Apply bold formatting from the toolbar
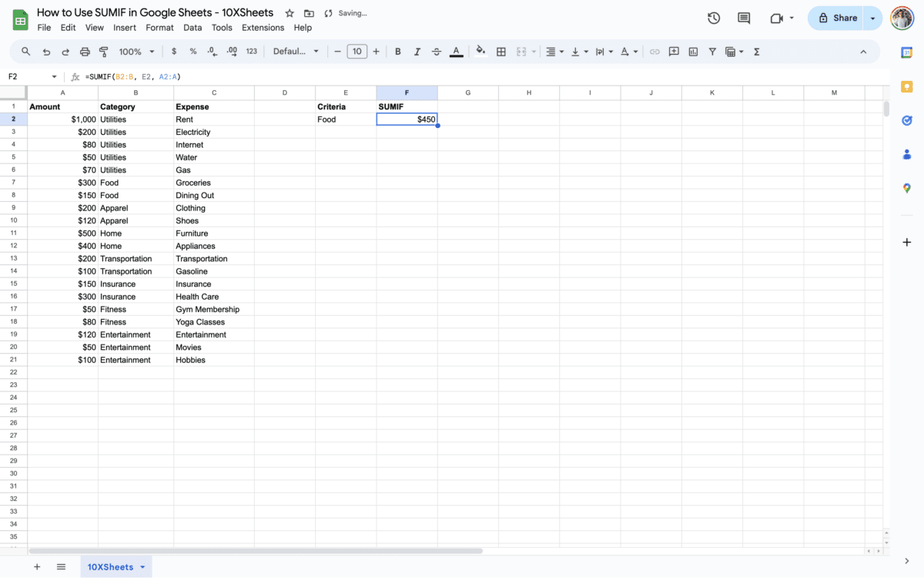This screenshot has width=924, height=578. [x=398, y=51]
